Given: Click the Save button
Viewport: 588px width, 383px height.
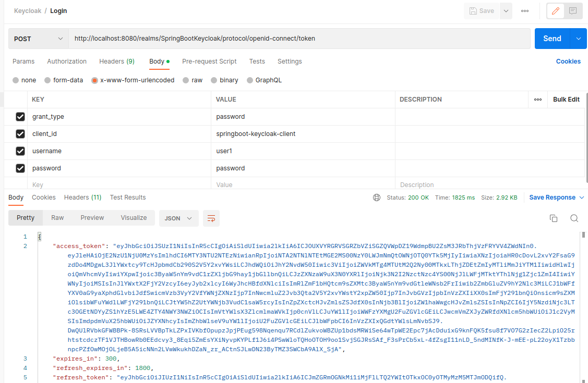Looking at the screenshot, I should pyautogui.click(x=482, y=11).
